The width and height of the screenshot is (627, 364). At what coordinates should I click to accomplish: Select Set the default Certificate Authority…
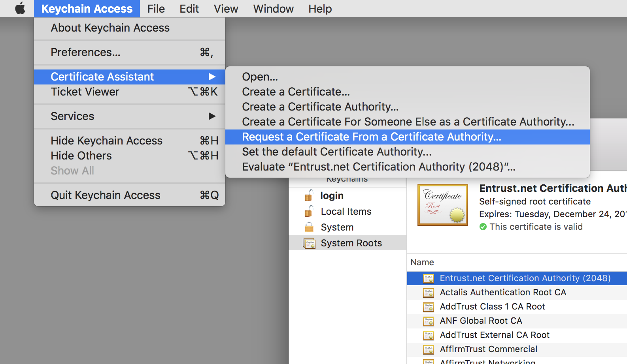(x=408, y=152)
